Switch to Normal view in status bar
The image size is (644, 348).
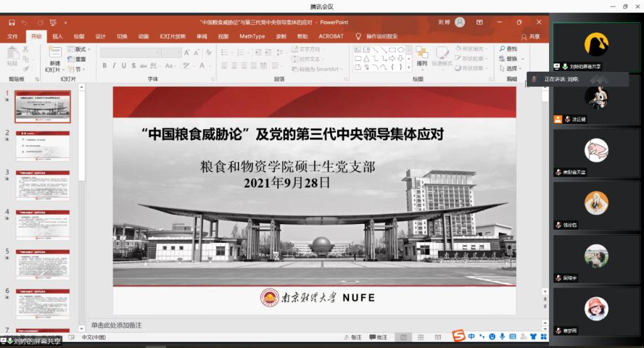(x=403, y=337)
